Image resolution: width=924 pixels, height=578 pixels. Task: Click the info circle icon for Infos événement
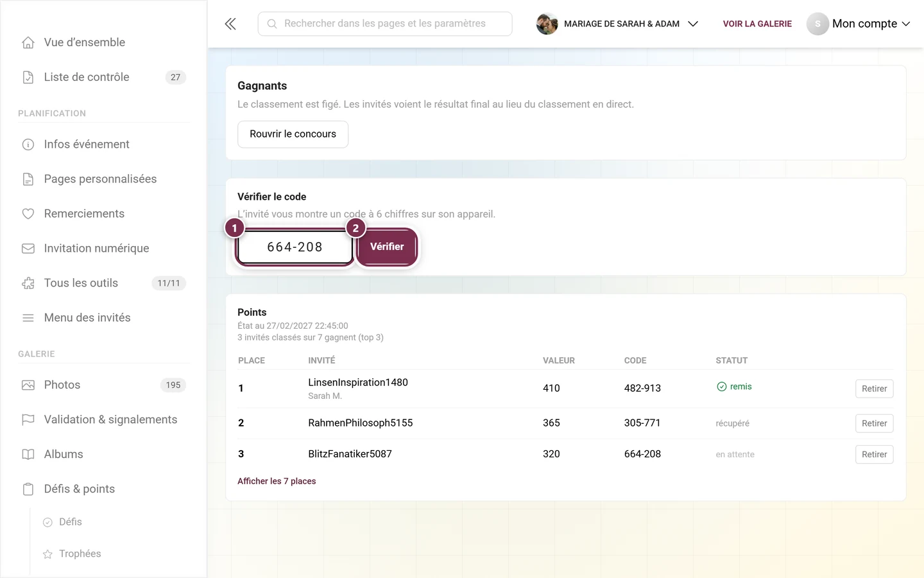pos(28,144)
